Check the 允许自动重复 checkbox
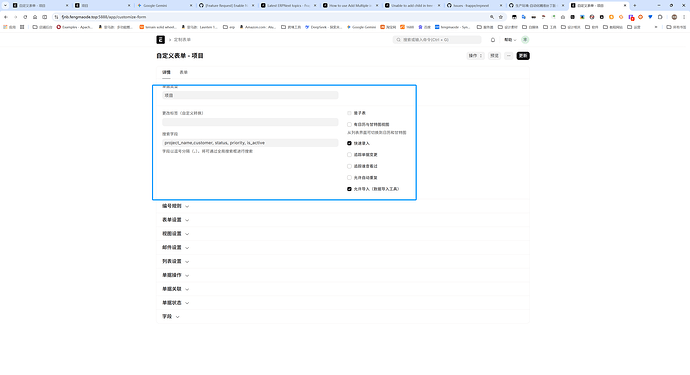The width and height of the screenshot is (690, 375). point(349,177)
